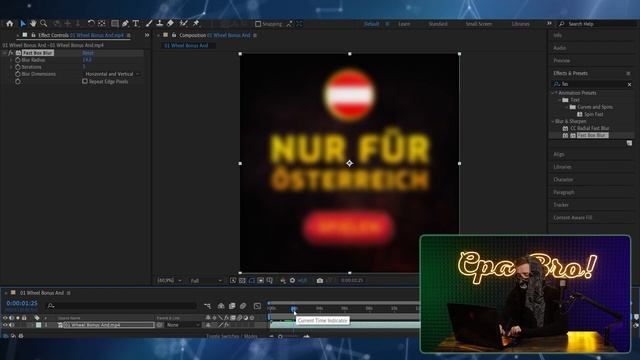Click the Toggle Mask and Shape Path Visibility icon
Viewport: 640px width, 360px height.
click(251, 280)
